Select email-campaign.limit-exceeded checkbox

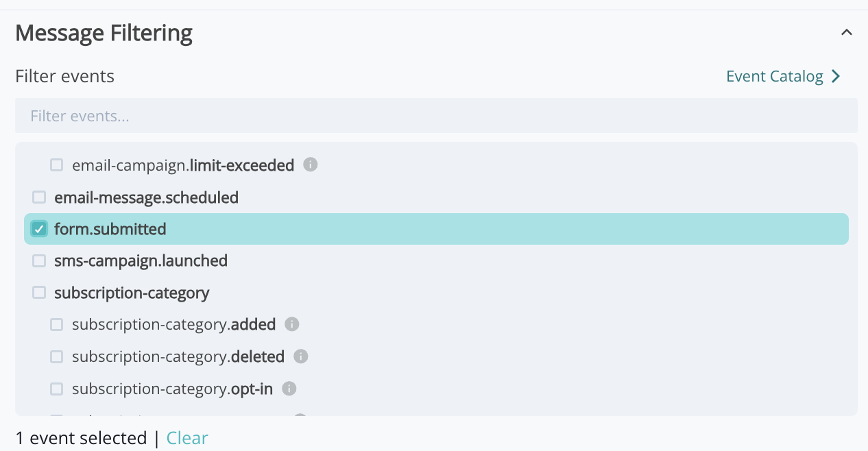pyautogui.click(x=57, y=165)
